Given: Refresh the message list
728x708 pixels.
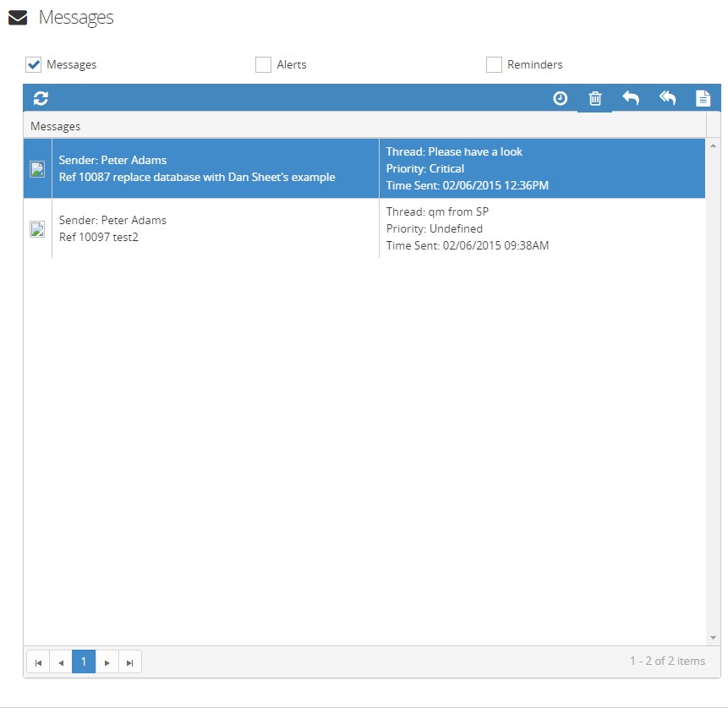Looking at the screenshot, I should coord(39,98).
